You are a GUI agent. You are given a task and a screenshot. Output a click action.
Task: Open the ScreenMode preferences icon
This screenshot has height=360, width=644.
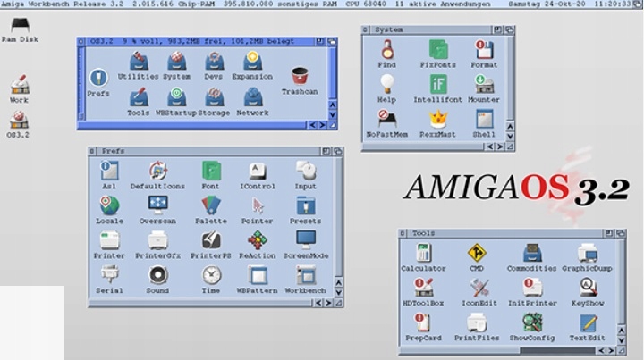306,240
